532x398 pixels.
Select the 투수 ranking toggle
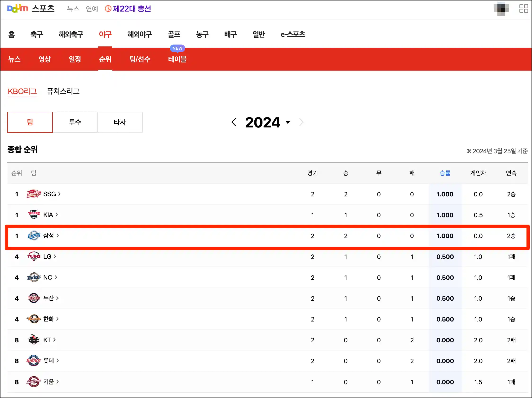75,122
